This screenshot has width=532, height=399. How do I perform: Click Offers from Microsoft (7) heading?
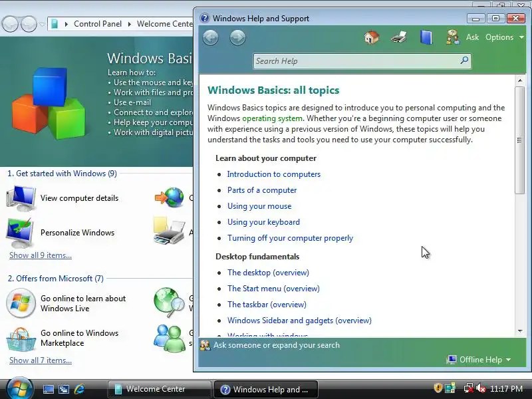(x=55, y=279)
